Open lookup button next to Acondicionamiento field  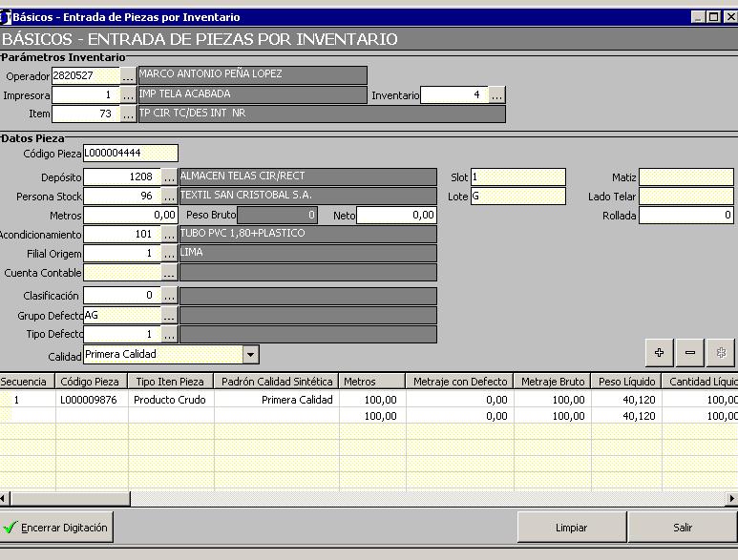169,235
